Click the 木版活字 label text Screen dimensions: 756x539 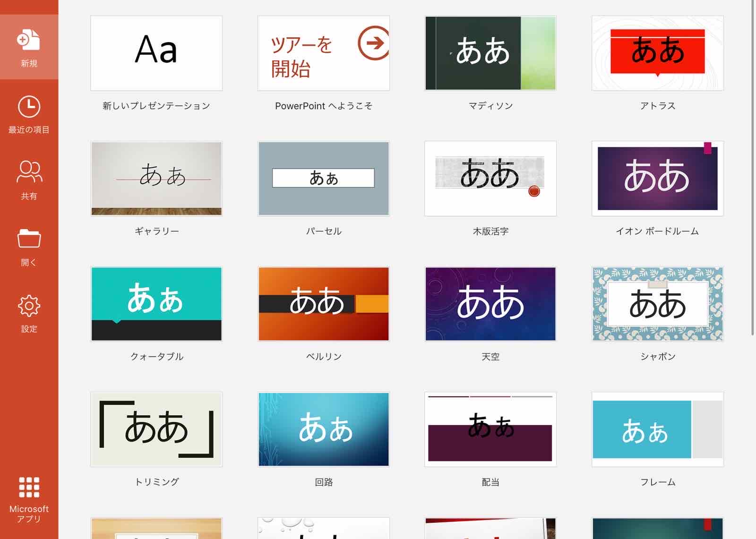click(x=490, y=231)
